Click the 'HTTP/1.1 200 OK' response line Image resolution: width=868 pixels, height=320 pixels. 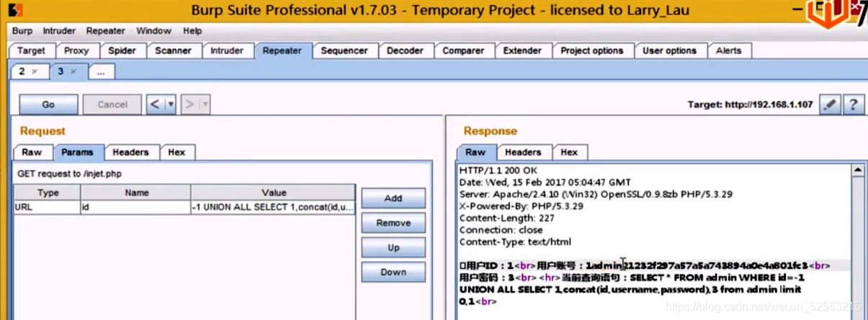tap(498, 170)
